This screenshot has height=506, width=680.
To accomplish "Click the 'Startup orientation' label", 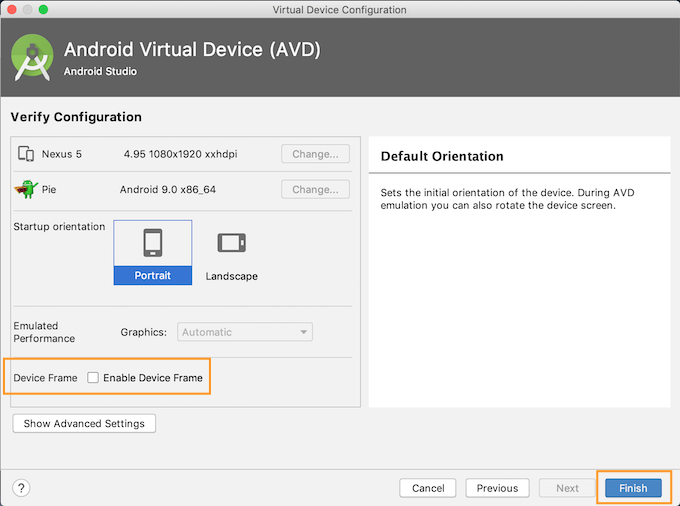I will pyautogui.click(x=59, y=227).
